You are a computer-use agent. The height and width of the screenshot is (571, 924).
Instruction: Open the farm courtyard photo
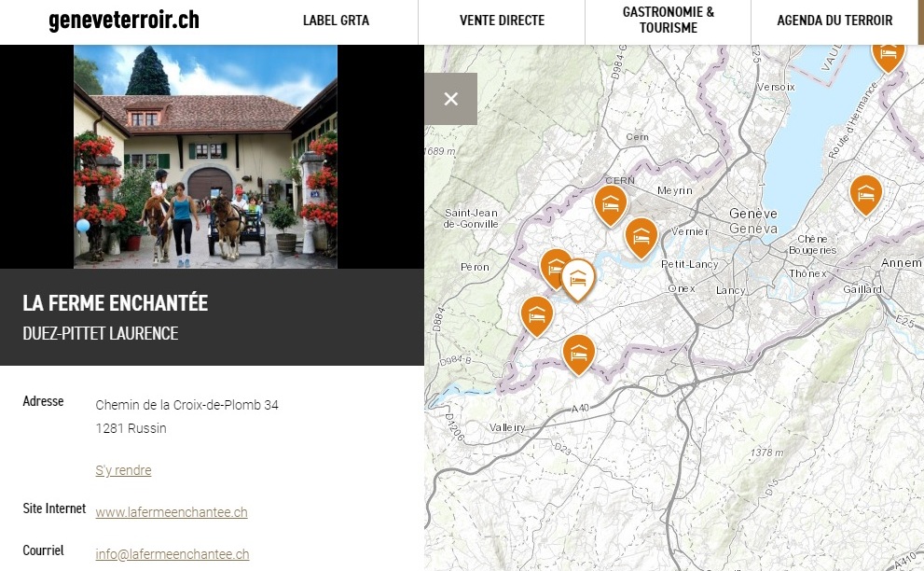tap(205, 157)
